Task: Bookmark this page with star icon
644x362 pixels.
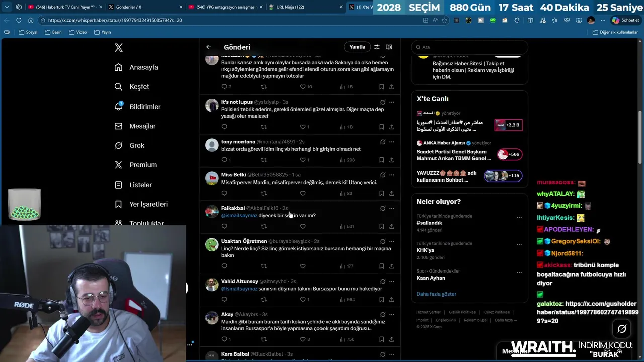Action: 444,20
